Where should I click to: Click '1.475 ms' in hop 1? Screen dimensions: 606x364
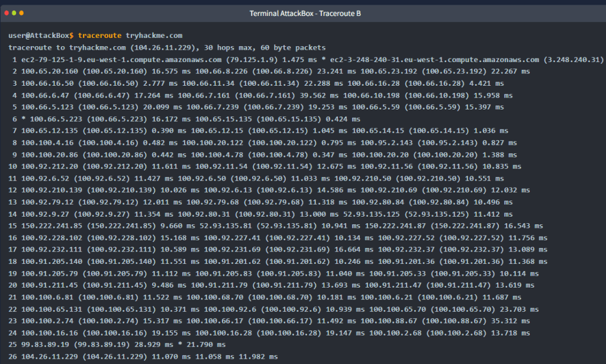(x=299, y=60)
